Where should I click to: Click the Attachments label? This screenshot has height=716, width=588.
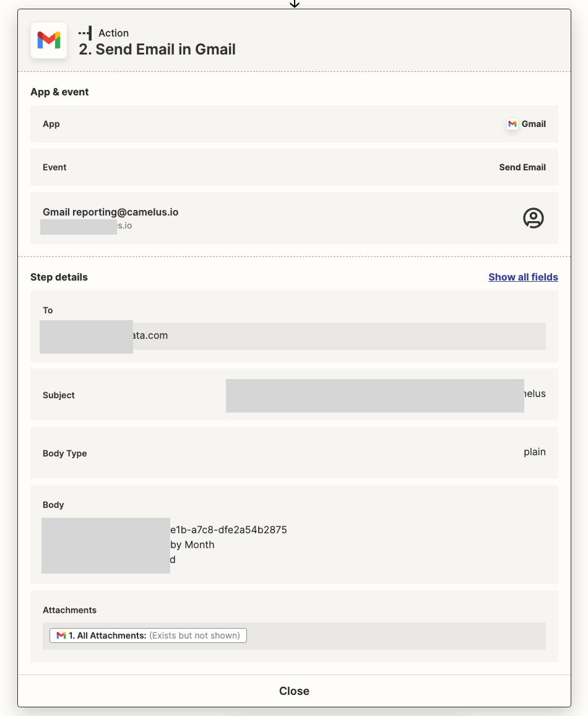click(70, 610)
